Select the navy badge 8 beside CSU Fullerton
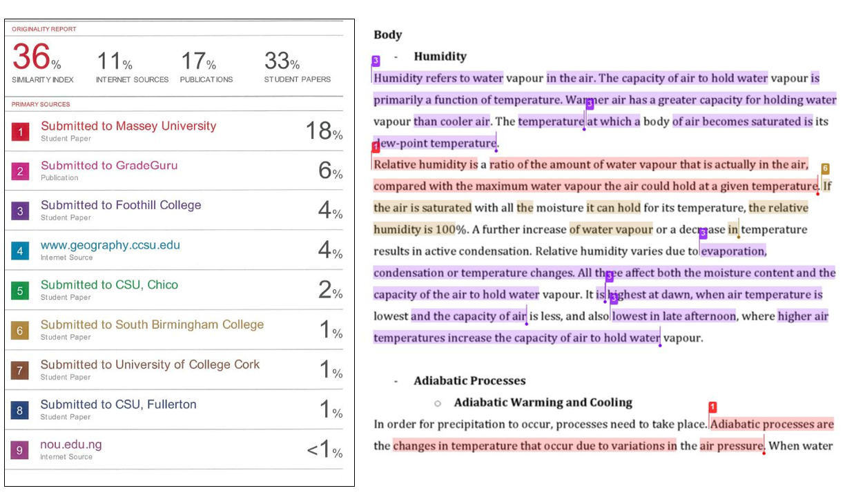 tap(21, 409)
